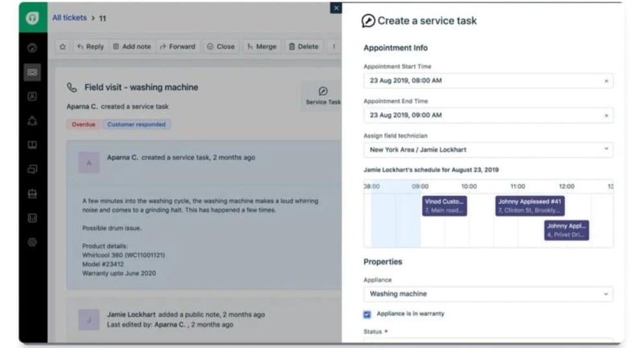
Task: Open the dashboard gauge icon in sidebar
Action: [x=32, y=48]
